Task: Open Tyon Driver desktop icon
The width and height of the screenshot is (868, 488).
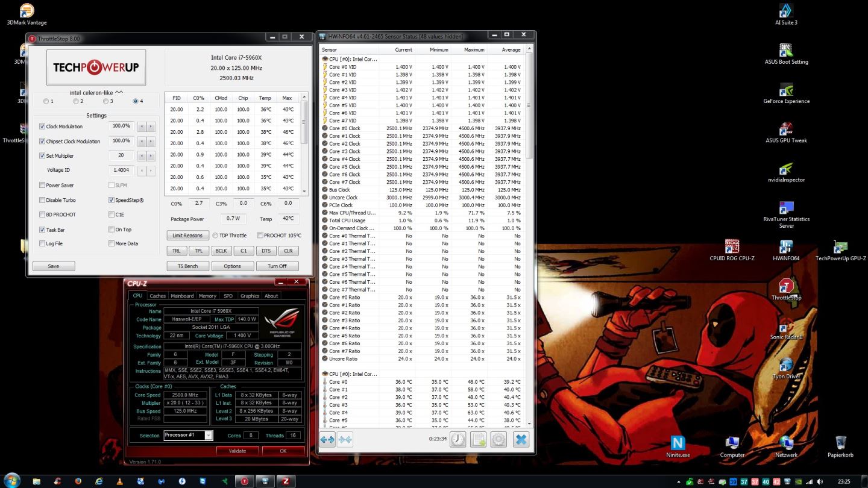Action: click(x=786, y=368)
